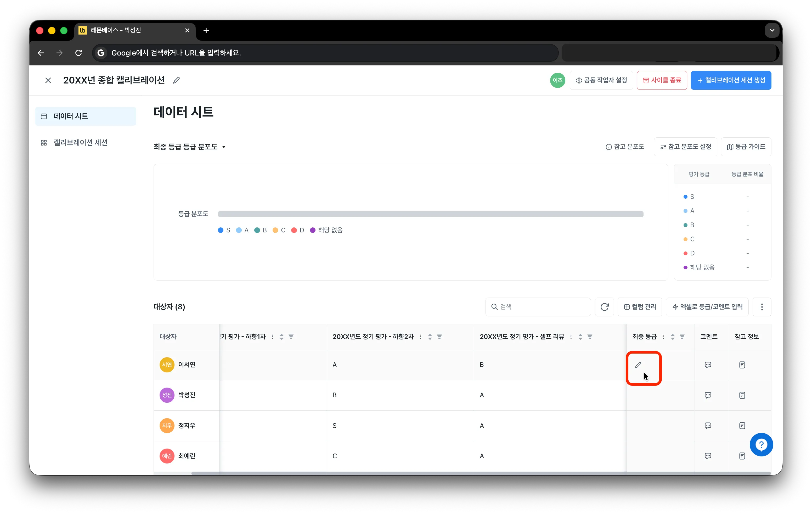Focus the 검색 search field

point(538,306)
